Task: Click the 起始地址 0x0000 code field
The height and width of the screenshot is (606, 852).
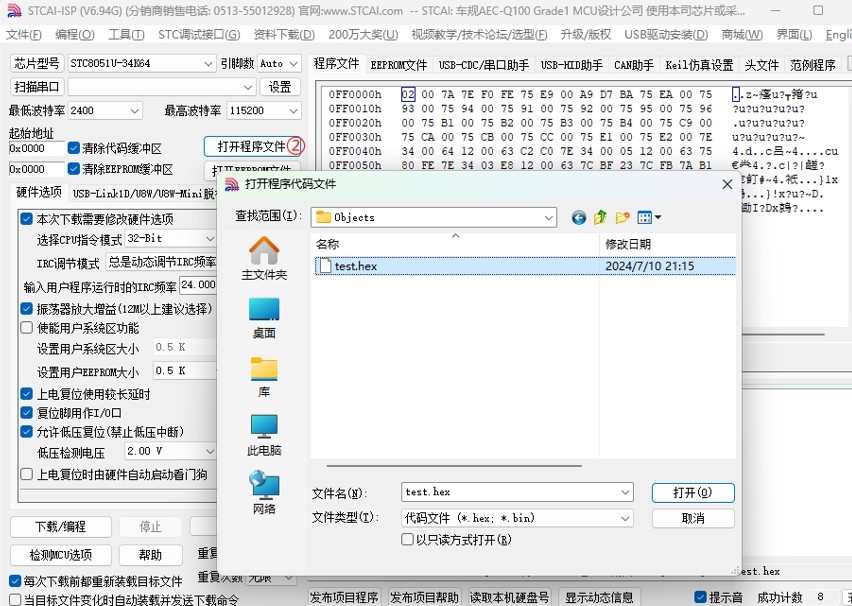Action: tap(36, 148)
